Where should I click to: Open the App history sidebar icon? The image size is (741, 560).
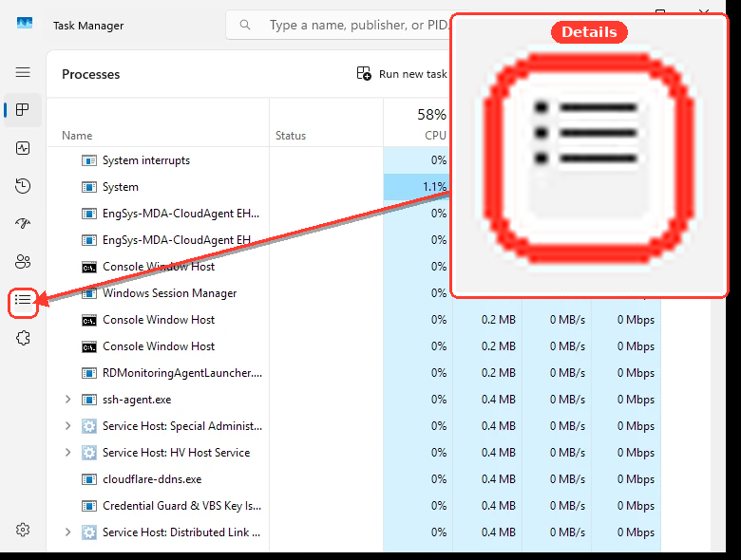23,186
